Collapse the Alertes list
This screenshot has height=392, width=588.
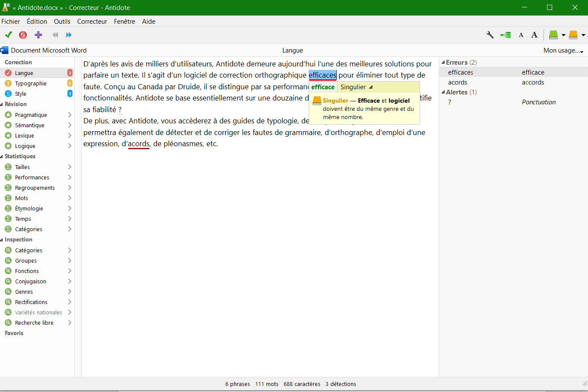tap(443, 92)
